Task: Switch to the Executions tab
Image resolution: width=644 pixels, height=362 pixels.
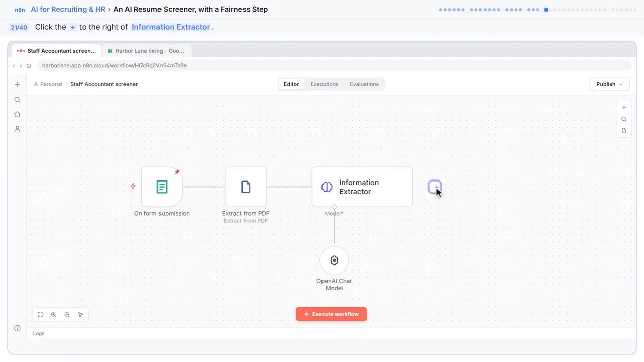Action: (x=325, y=84)
